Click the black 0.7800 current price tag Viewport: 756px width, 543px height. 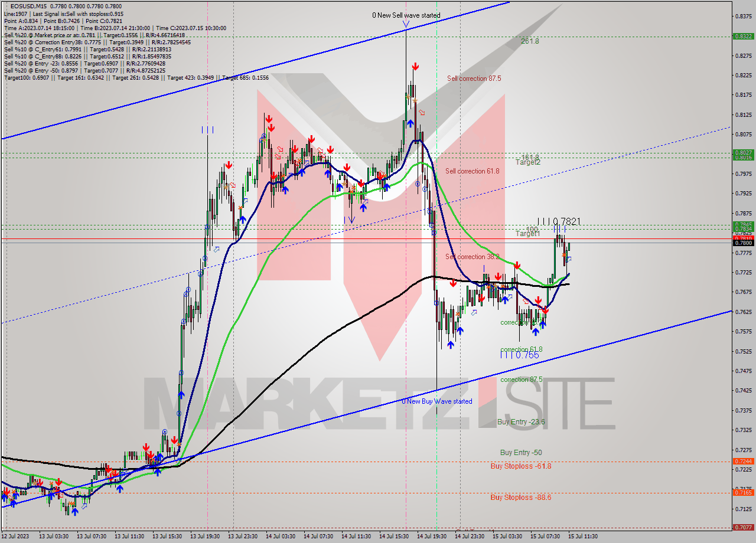click(742, 243)
